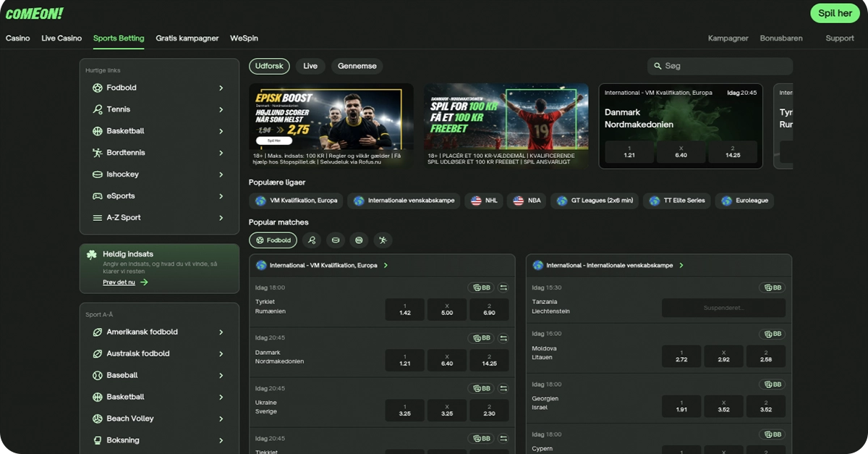The width and height of the screenshot is (868, 454).
Task: Bet on odds 2.72 for Moldova
Action: pos(681,356)
